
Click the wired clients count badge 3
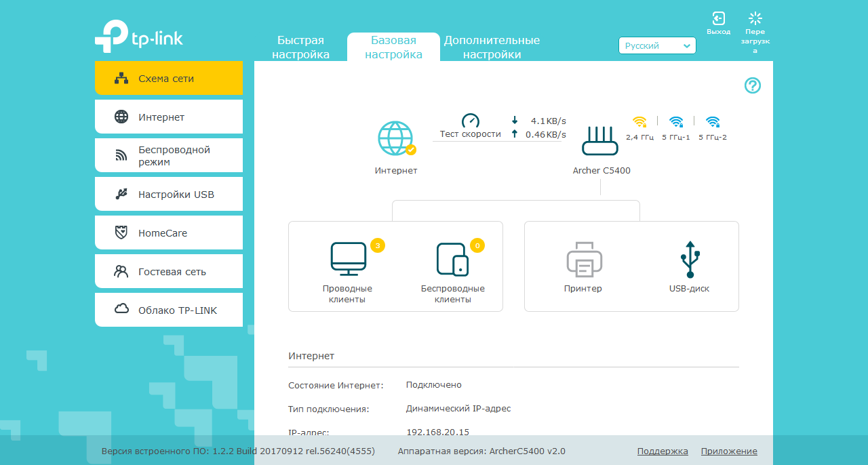(378, 245)
